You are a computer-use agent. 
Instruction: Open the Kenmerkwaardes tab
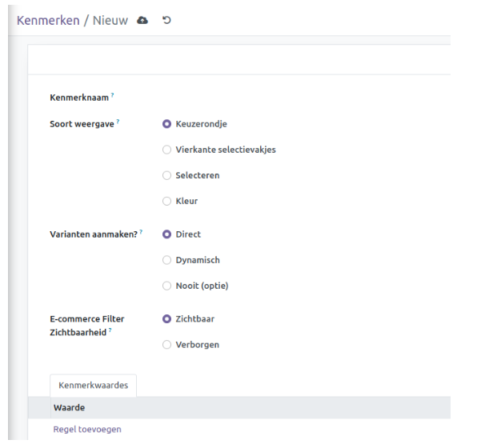point(94,386)
